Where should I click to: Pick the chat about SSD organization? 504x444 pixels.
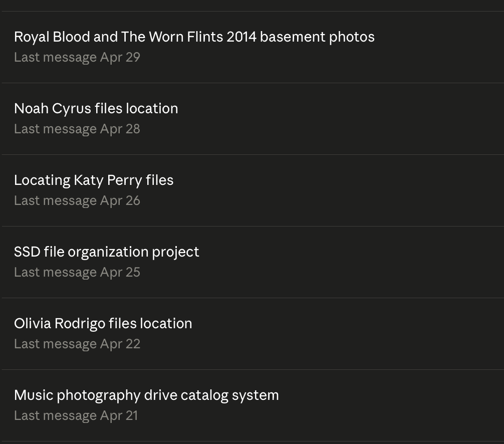pyautogui.click(x=253, y=262)
